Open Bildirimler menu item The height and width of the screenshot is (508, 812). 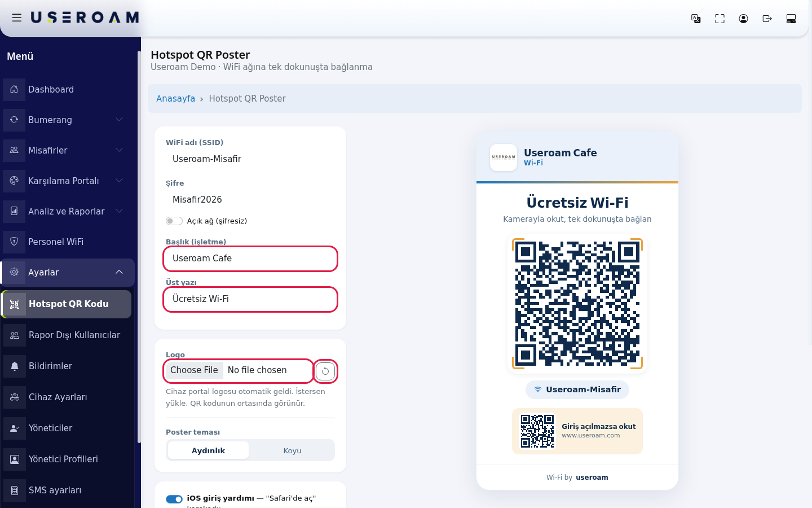68,366
